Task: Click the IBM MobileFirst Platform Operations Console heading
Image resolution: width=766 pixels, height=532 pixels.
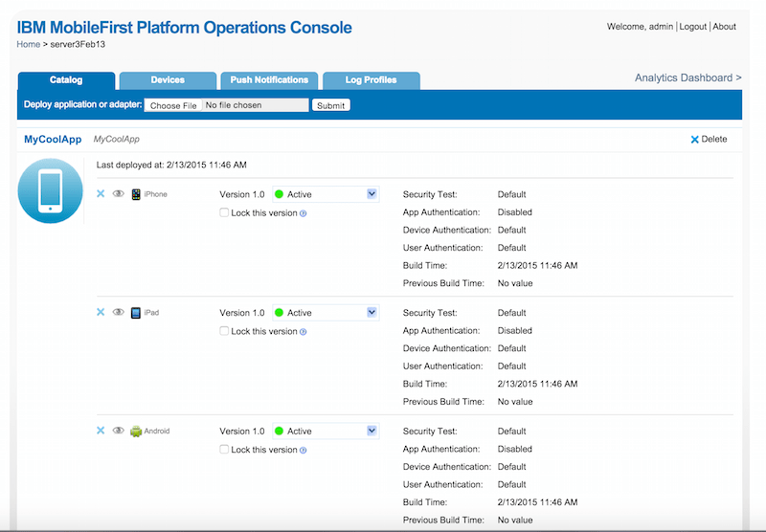Action: click(184, 28)
